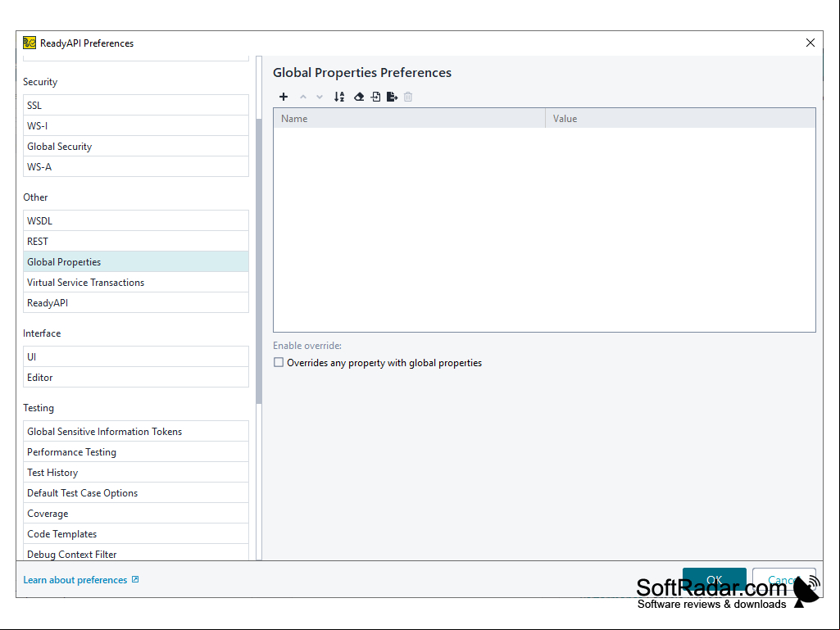Enable Overrides any property with global properties
Viewport: 840px width, 630px height.
tap(279, 363)
